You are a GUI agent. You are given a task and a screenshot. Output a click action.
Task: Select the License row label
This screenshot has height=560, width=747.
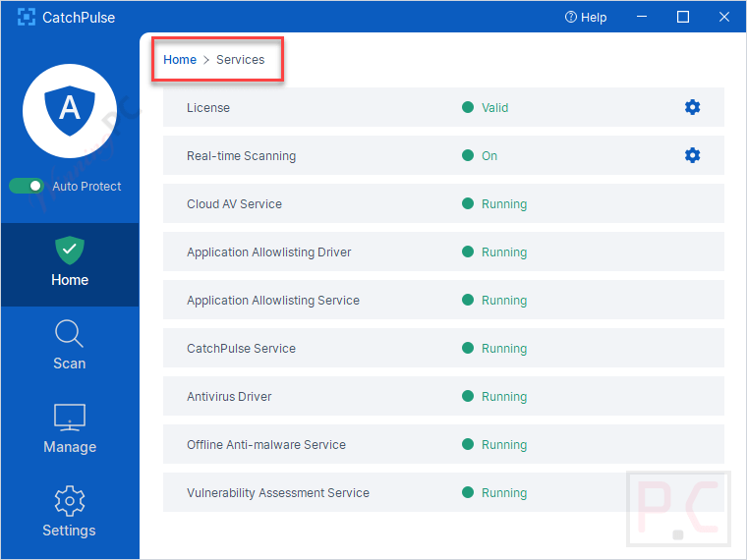click(x=208, y=108)
